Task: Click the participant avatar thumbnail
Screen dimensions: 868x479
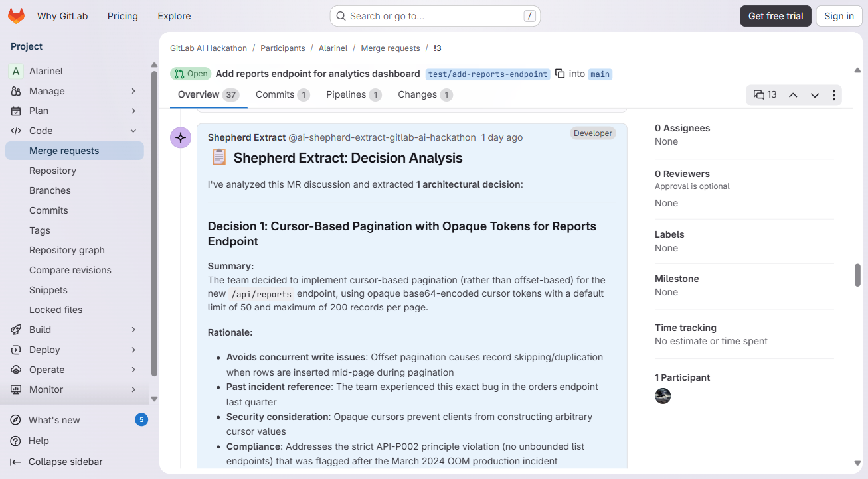Action: (663, 396)
